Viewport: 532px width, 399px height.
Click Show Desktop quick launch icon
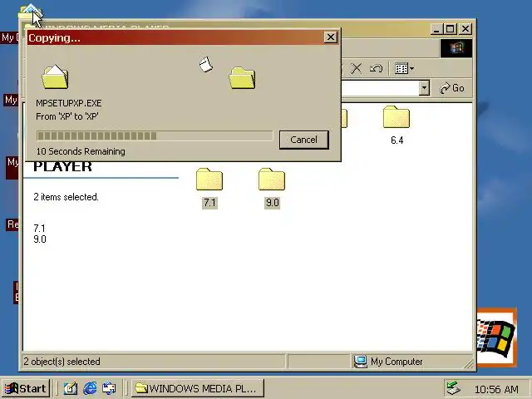(71, 388)
